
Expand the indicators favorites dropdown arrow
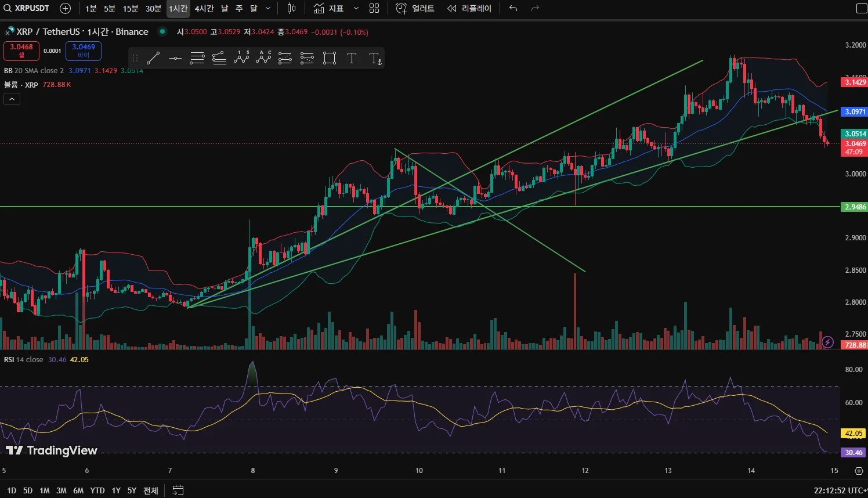coord(356,8)
